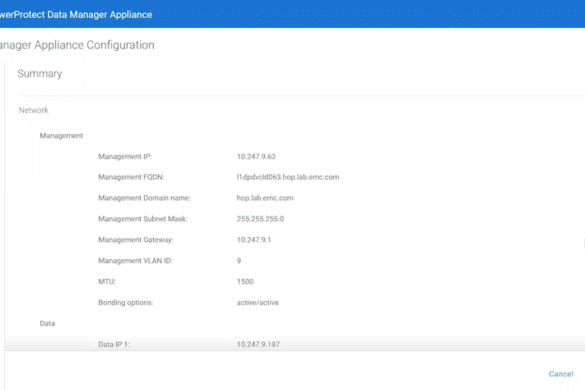Click the Data subsection label
The image size is (585, 390).
point(47,323)
